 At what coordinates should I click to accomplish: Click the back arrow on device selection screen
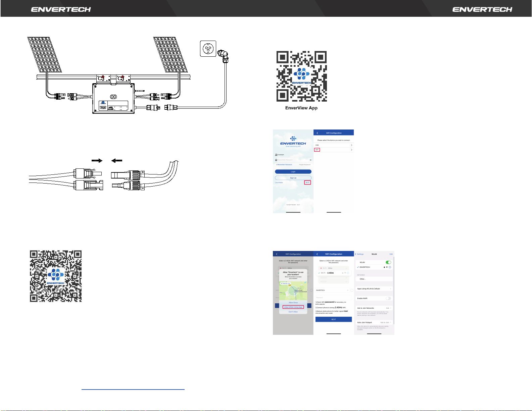pyautogui.click(x=317, y=133)
